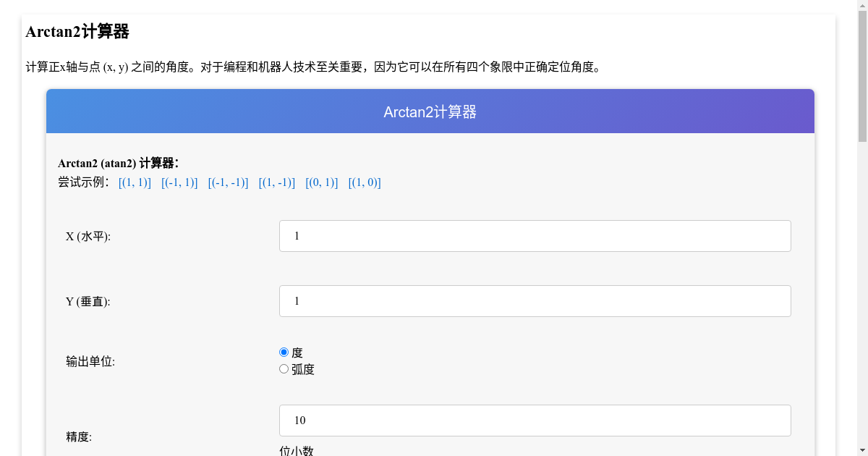The height and width of the screenshot is (456, 868).
Task: Click the [(1, -1)] example link
Action: pos(276,182)
